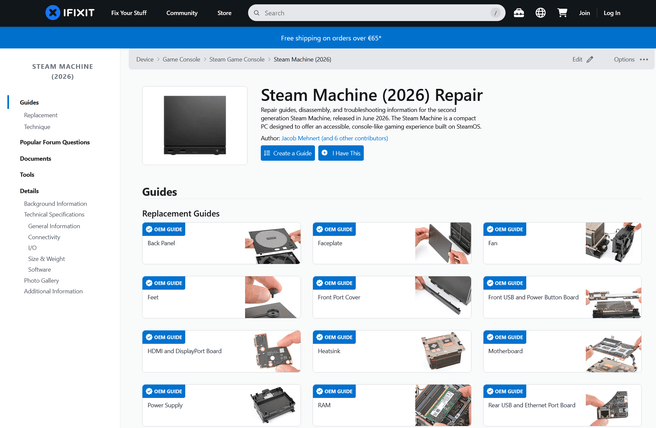Open the shopping cart icon
Viewport: 656px width, 428px height.
pos(562,13)
